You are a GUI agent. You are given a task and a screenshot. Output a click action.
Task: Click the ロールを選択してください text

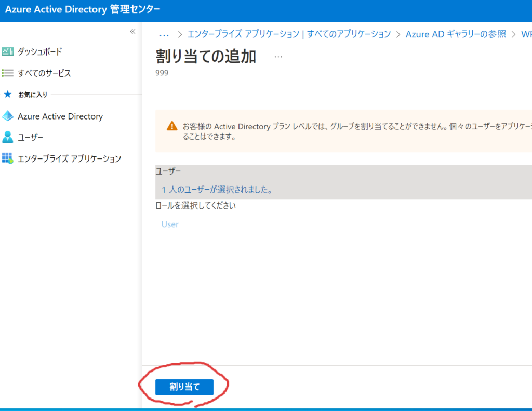click(195, 206)
